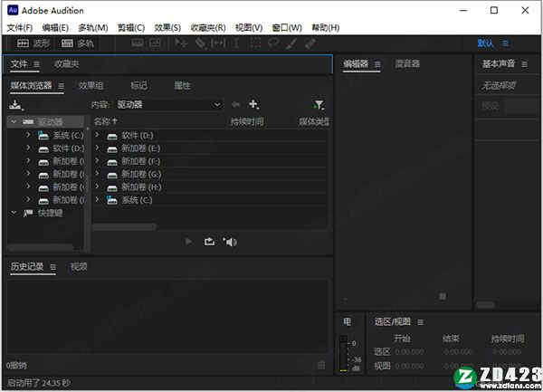Viewport: 543px width, 392px height.
Task: Collapse the 驱动器 tree node
Action: point(14,121)
